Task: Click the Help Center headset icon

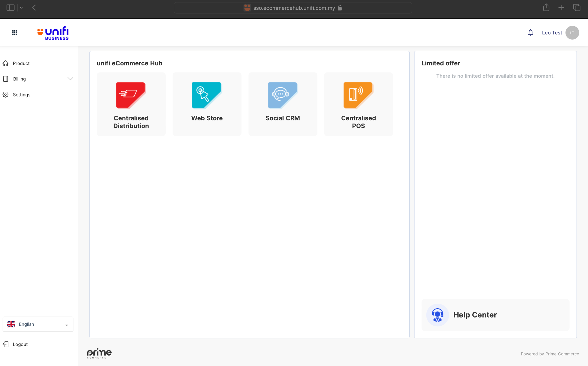Action: [437, 315]
